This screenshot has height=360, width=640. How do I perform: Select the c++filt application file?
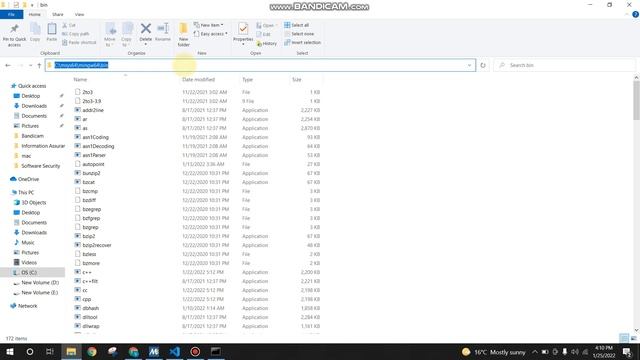(x=90, y=281)
